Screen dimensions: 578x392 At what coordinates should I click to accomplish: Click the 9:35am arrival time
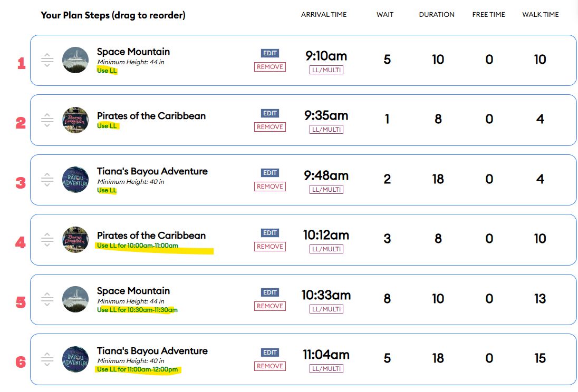pos(326,116)
